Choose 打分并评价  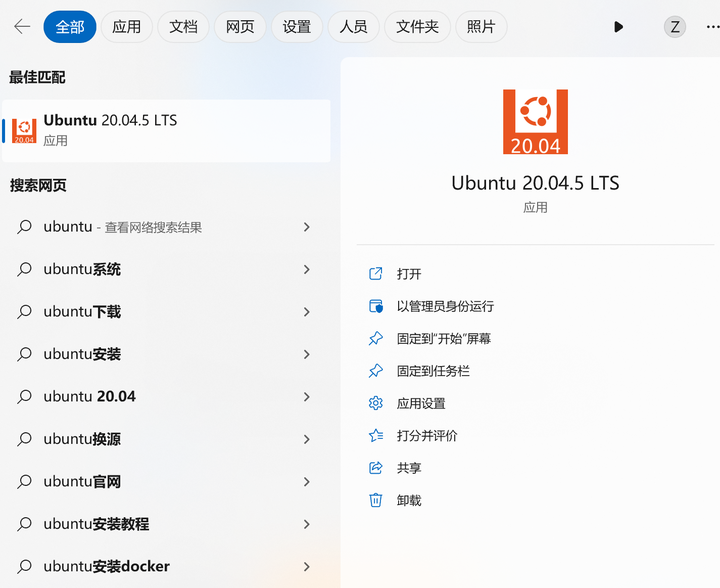coord(427,436)
